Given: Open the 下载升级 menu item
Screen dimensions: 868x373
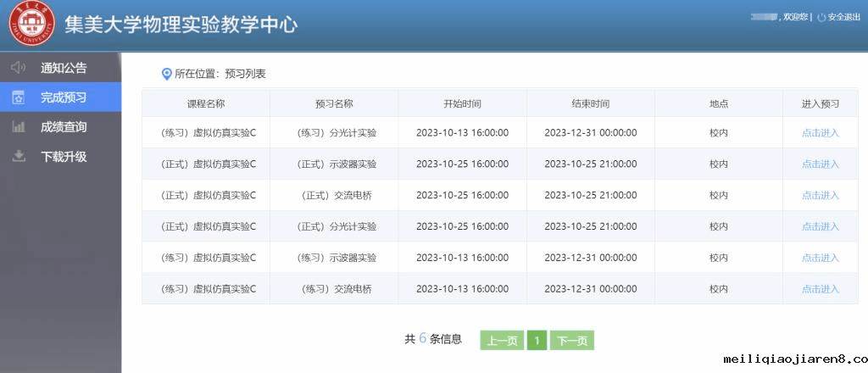Looking at the screenshot, I should tap(64, 157).
